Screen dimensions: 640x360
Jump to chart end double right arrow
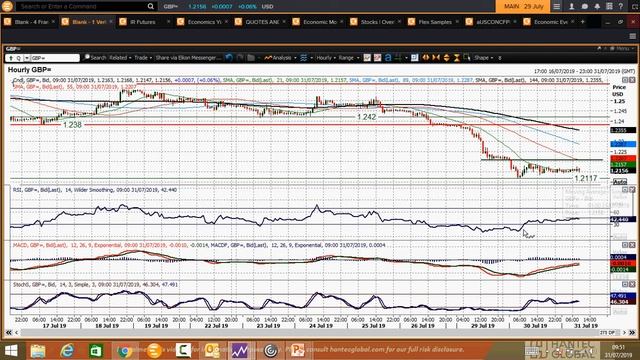632,333
